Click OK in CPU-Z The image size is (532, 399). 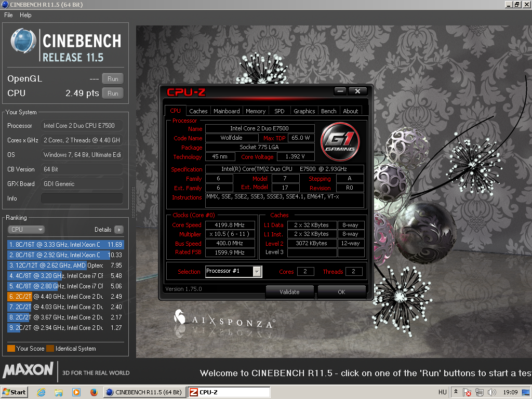341,292
